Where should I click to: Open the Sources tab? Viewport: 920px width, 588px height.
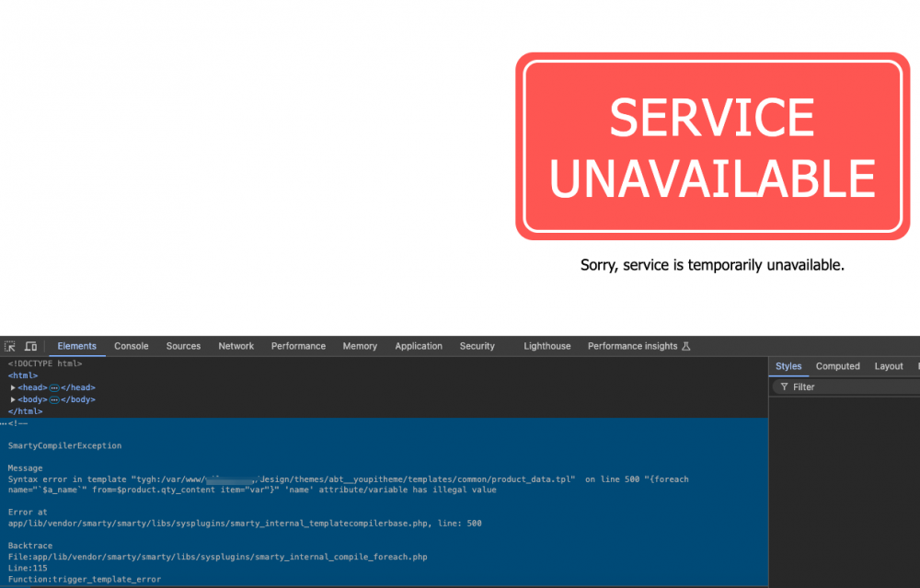tap(183, 346)
